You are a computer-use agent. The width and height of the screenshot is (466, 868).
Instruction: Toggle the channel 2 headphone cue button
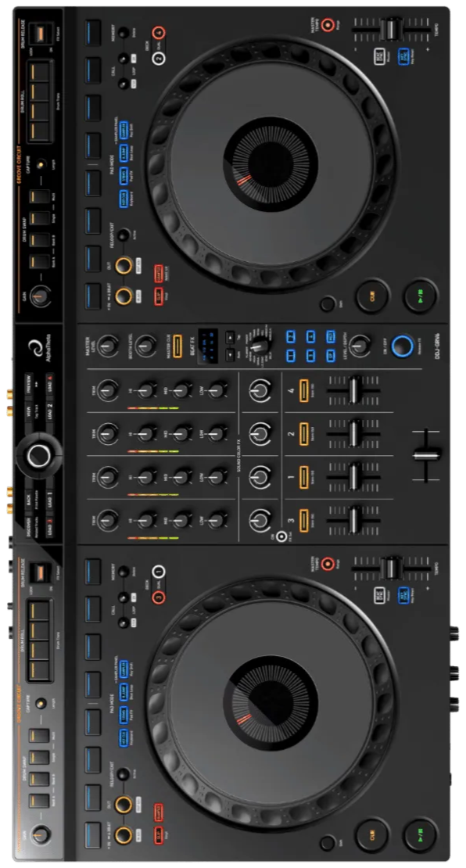tap(304, 433)
